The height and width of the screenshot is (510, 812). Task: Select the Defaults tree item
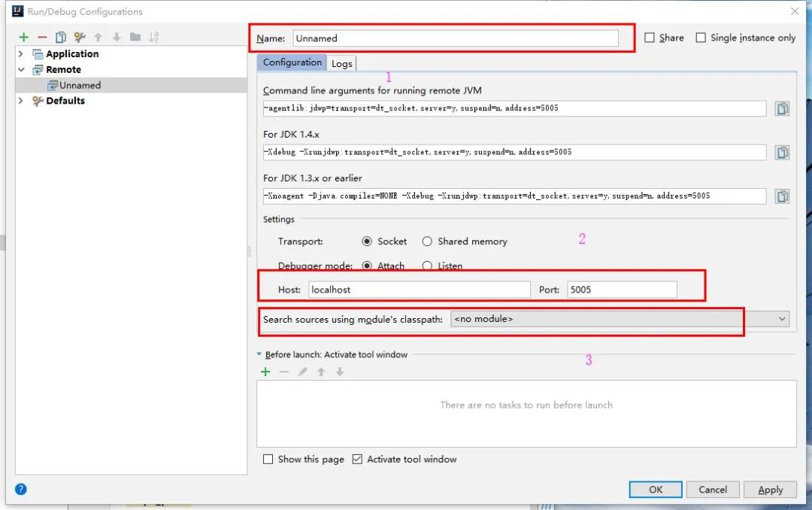coord(65,101)
